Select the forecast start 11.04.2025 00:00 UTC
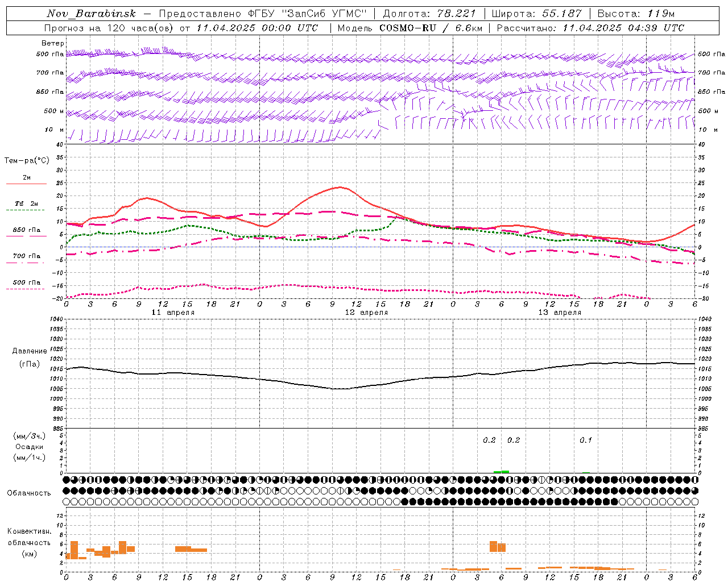The height and width of the screenshot is (582, 728). [x=257, y=28]
